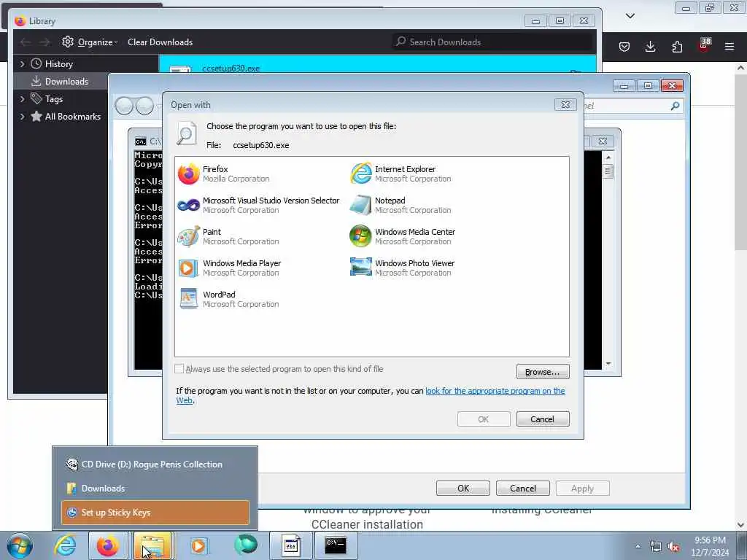Go back in the control panel window
This screenshot has width=747, height=560.
point(124,106)
